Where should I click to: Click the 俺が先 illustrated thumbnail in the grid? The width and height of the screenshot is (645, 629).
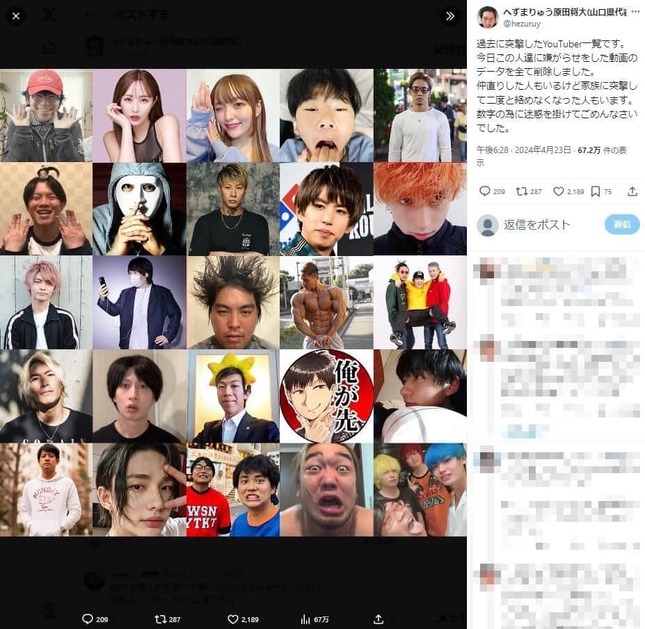[x=326, y=396]
